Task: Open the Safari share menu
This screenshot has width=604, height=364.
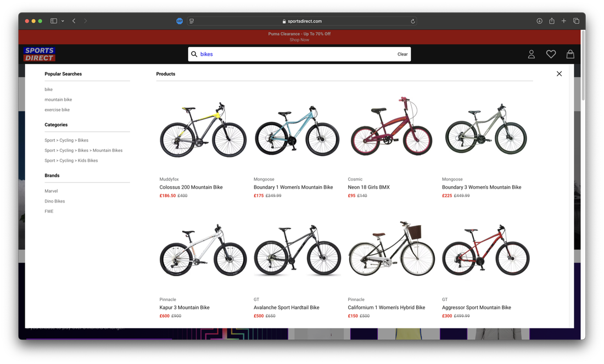Action: (x=552, y=21)
